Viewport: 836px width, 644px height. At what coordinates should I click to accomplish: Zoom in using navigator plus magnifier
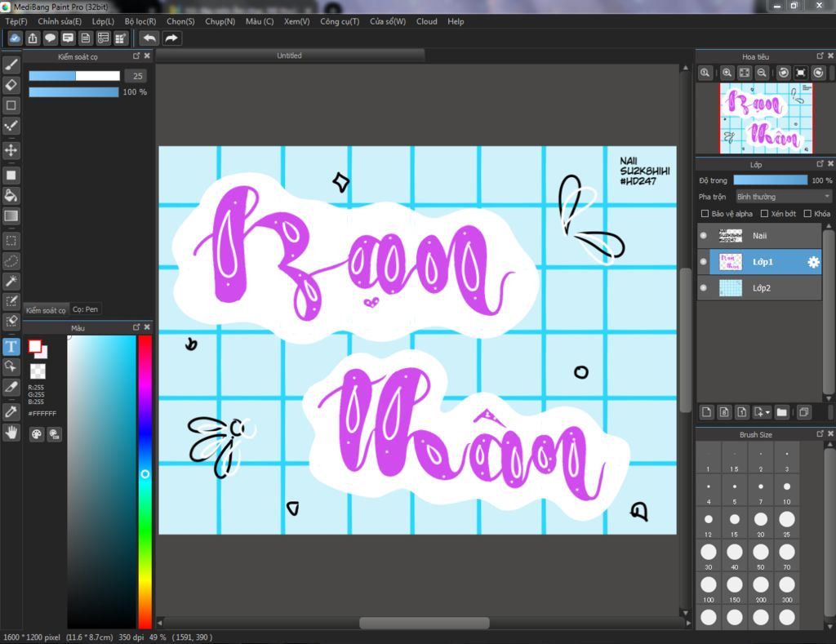point(727,73)
